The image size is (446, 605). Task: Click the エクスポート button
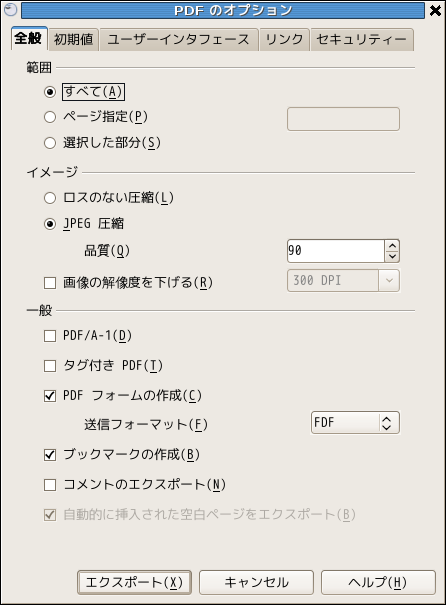point(134,582)
